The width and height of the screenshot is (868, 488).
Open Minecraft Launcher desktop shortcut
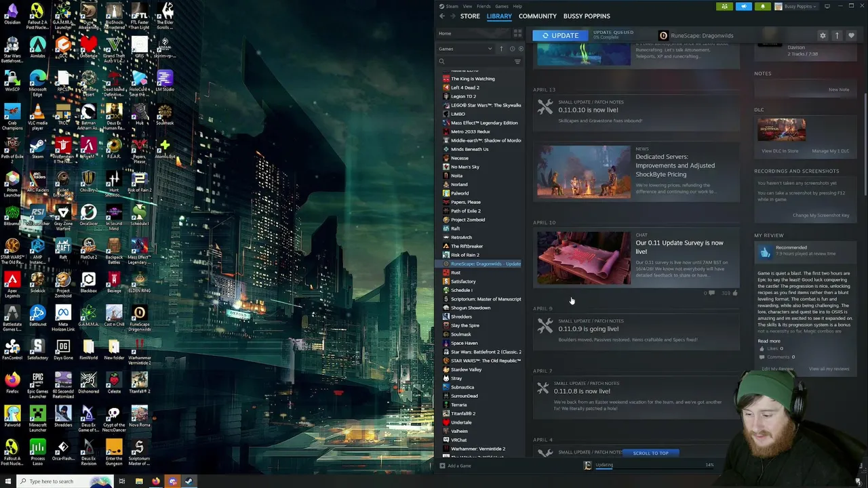(x=37, y=418)
